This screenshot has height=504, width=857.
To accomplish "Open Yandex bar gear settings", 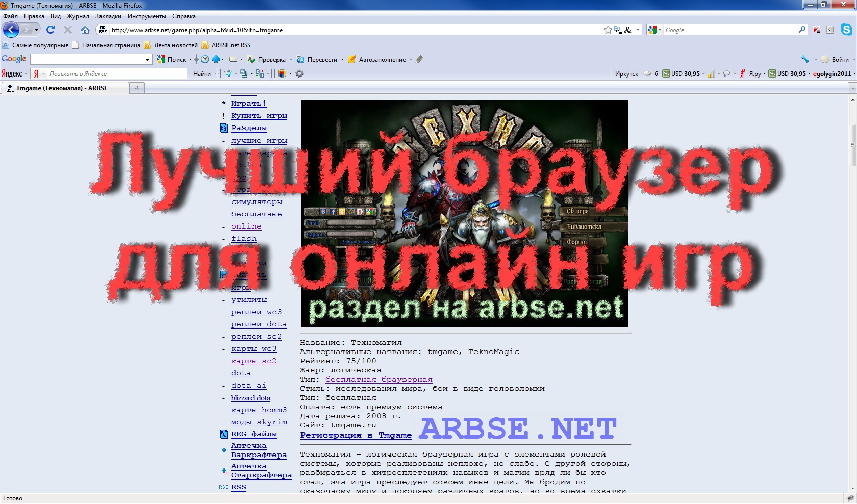I will click(299, 73).
